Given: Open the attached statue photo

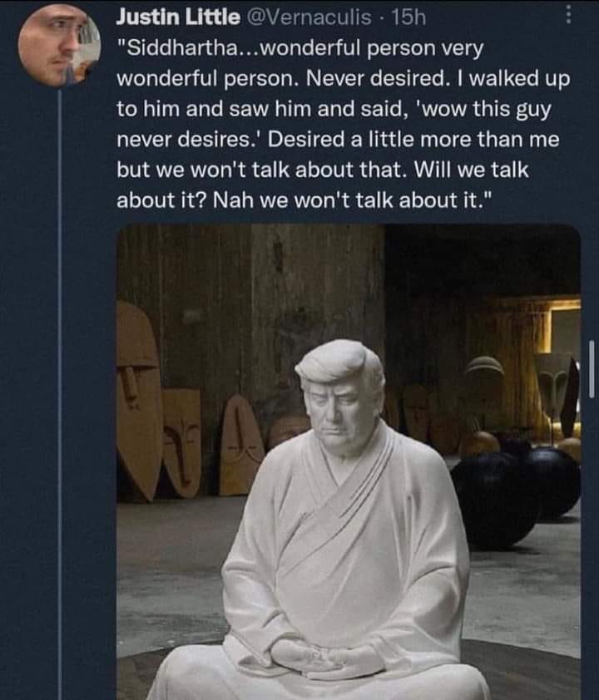Looking at the screenshot, I should (349, 461).
